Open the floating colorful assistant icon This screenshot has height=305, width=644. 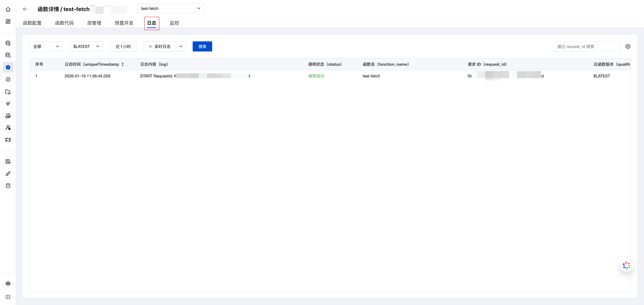626,265
